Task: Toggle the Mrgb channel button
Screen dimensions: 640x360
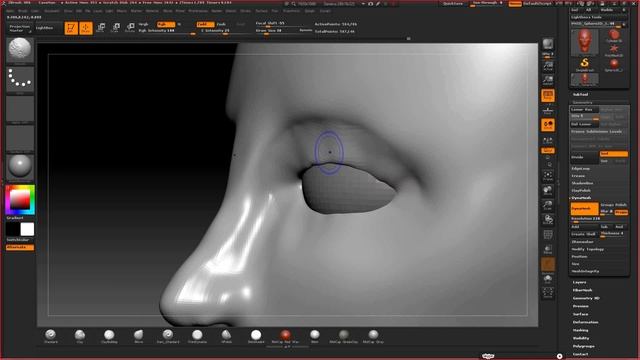Action: pos(143,24)
